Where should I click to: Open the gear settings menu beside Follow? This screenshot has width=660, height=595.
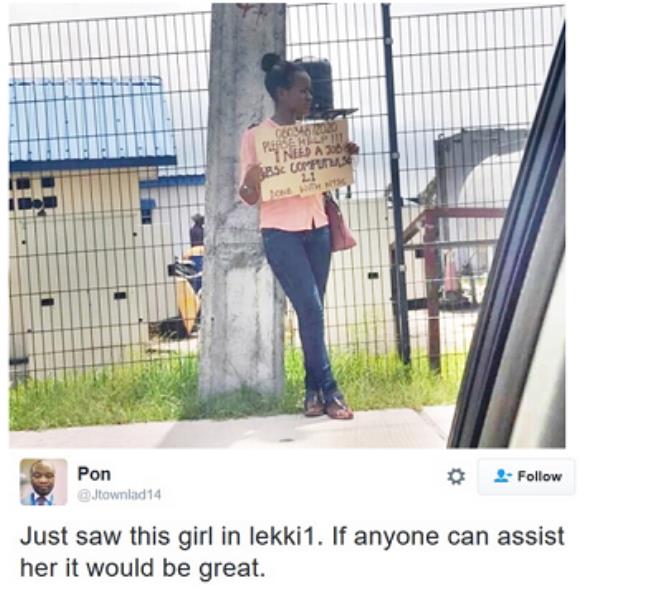(x=456, y=477)
